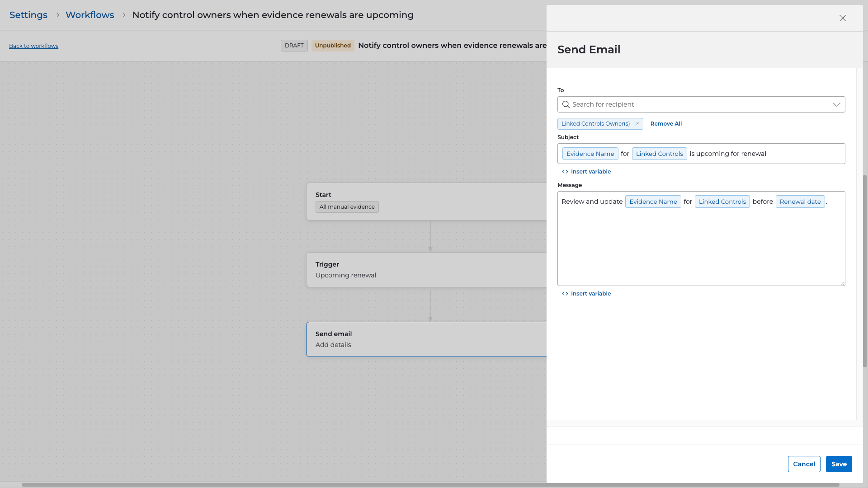This screenshot has height=488, width=868.
Task: Click the Back to workflows link
Action: [x=33, y=46]
